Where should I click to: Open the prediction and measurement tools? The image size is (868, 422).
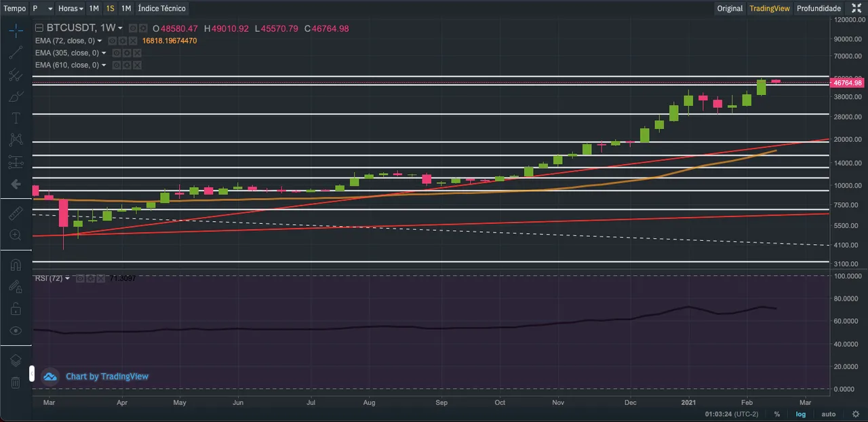[x=16, y=162]
